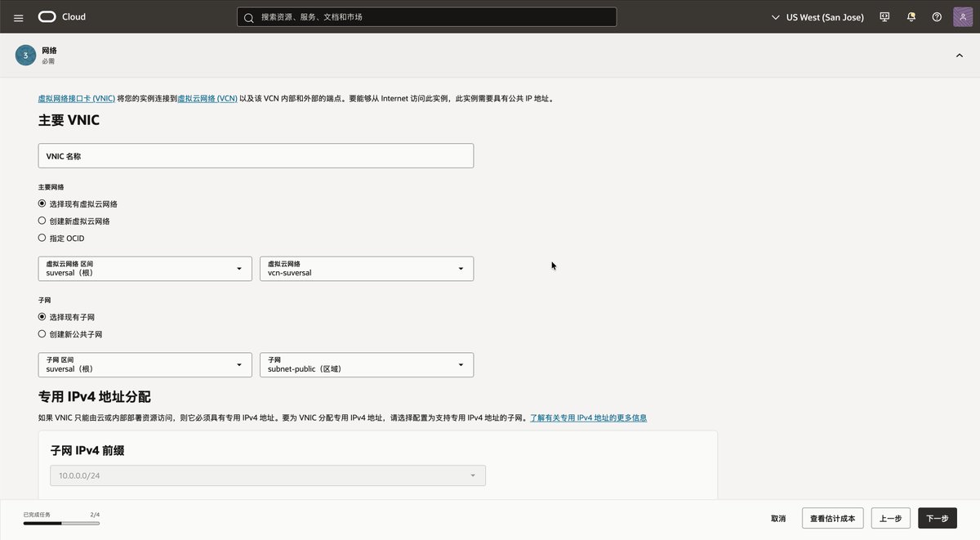
Task: Choose the 指定 OCID radio option
Action: point(42,239)
